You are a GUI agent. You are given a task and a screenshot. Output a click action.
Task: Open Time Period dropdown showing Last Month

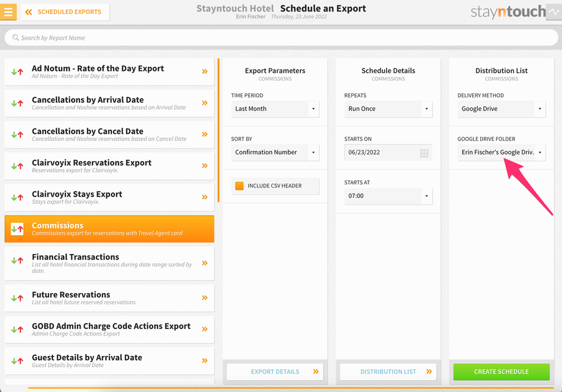(275, 109)
